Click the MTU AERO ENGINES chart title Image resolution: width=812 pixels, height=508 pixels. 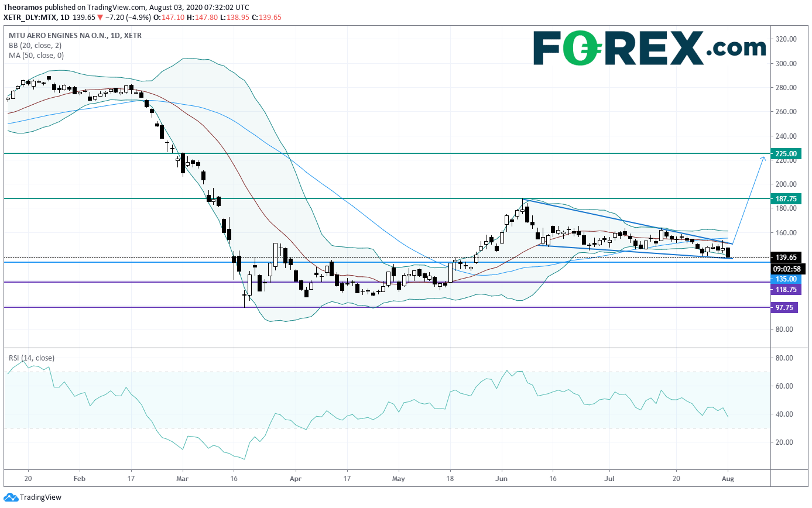click(x=75, y=35)
